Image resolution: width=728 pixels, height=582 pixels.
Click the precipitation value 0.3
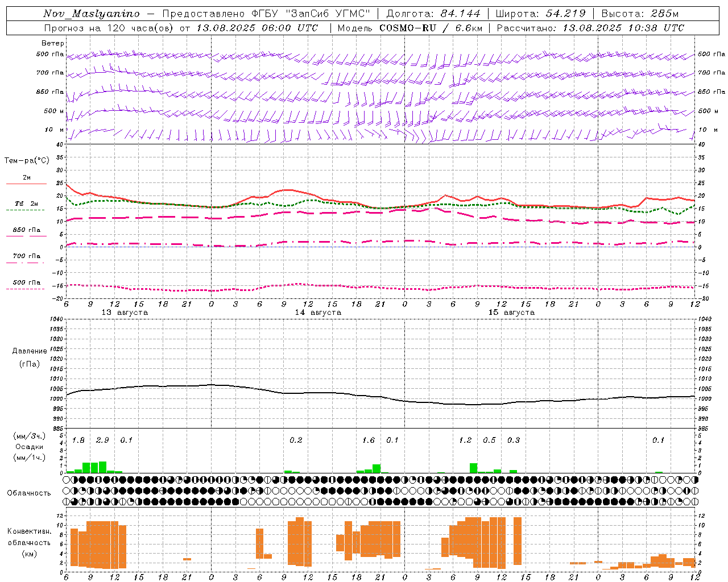pos(514,440)
